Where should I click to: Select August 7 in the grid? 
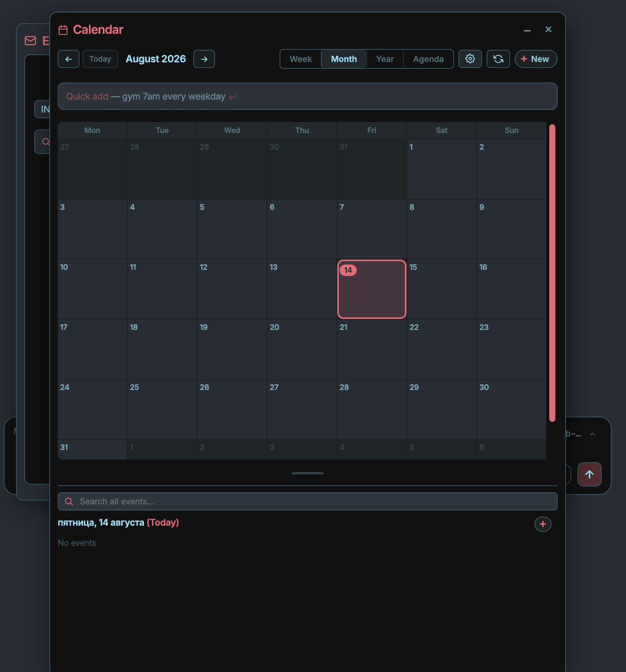(372, 229)
